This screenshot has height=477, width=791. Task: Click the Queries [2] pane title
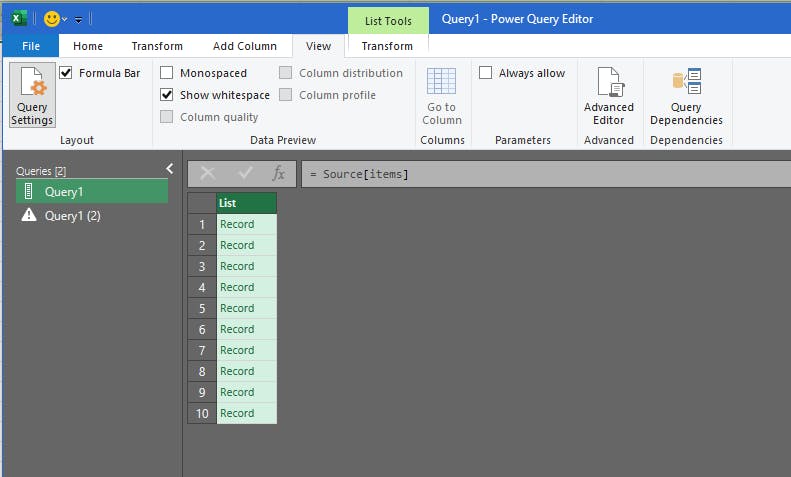coord(41,171)
